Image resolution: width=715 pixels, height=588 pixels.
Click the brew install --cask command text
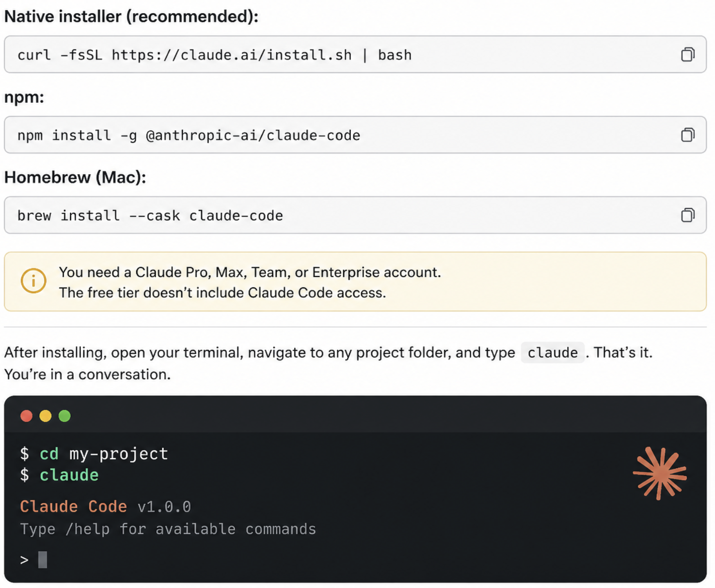(x=150, y=215)
